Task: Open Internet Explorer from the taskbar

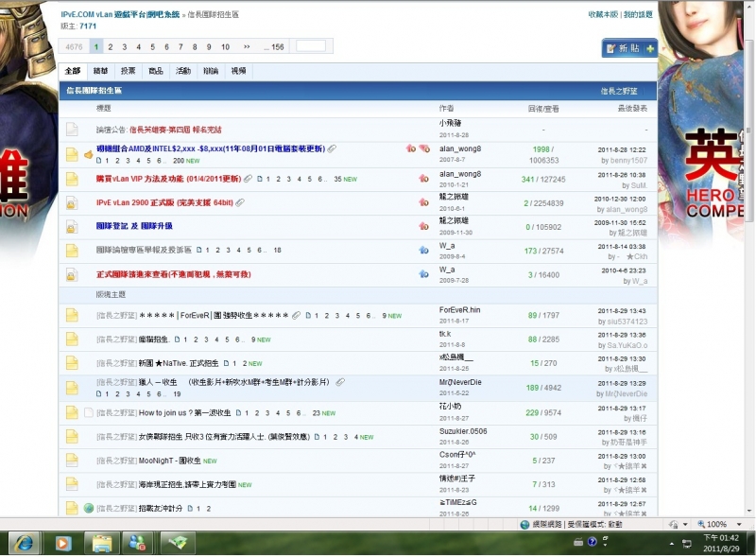Action: tap(25, 543)
